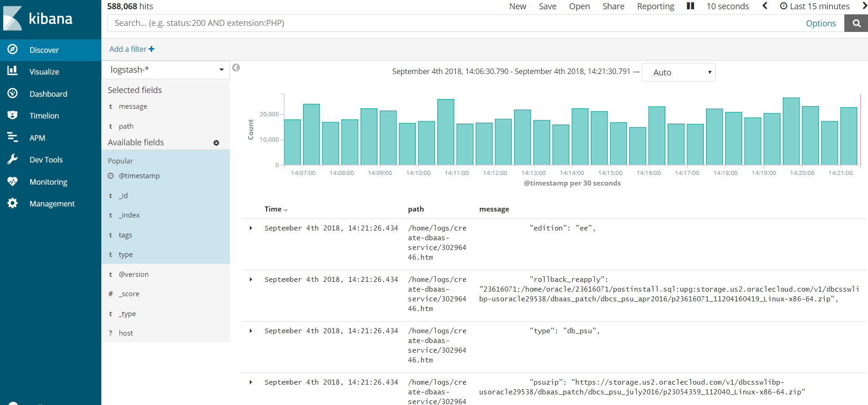868x405 pixels.
Task: Pause the auto-refresh
Action: tap(690, 6)
